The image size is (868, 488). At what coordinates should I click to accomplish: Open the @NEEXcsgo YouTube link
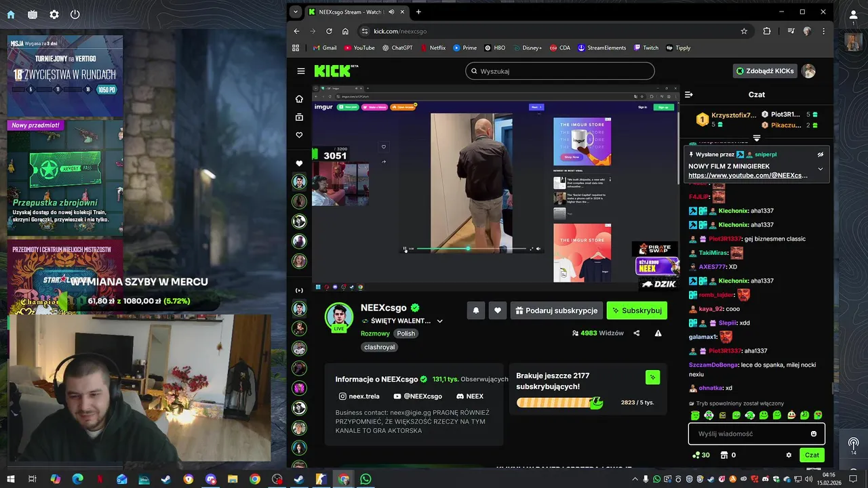click(x=418, y=396)
